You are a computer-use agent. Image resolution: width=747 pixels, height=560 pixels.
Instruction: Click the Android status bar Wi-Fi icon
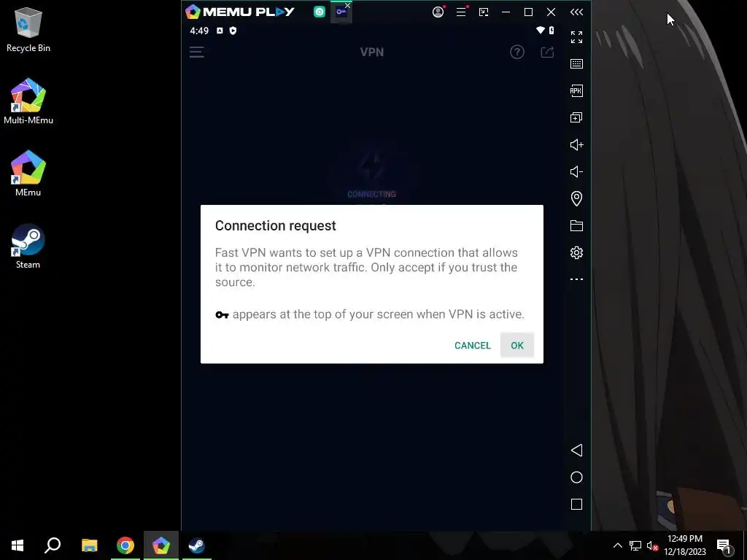click(541, 31)
